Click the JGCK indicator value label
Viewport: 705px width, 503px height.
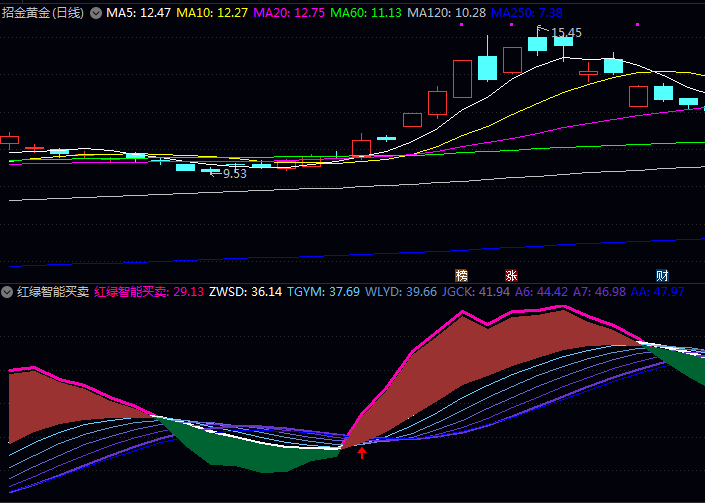coord(476,292)
